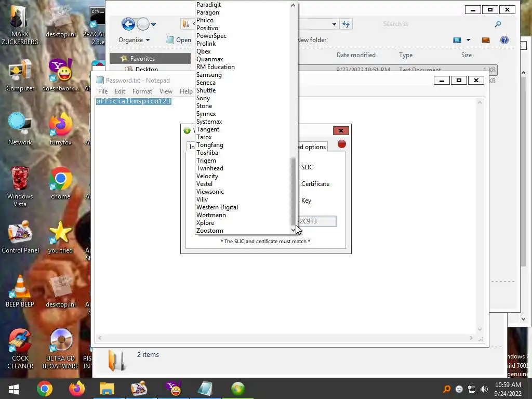Open the Explorer address bar dropdown arrow

point(334,24)
